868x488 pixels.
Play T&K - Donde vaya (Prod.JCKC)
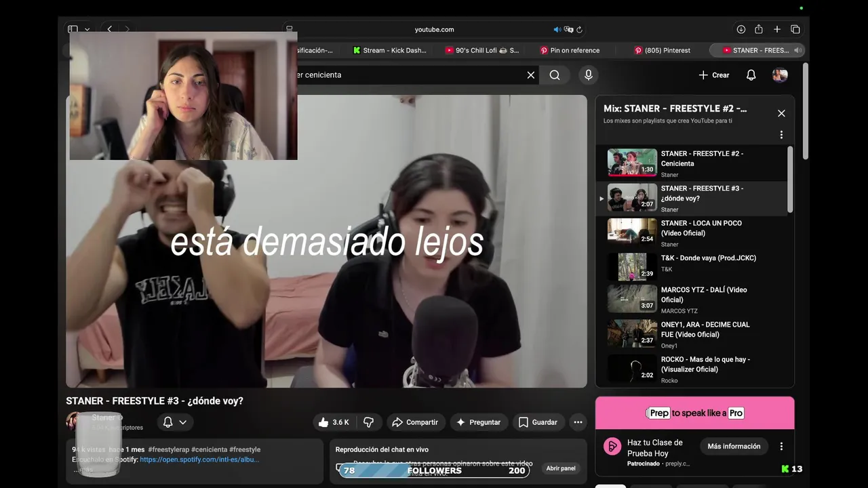point(692,266)
